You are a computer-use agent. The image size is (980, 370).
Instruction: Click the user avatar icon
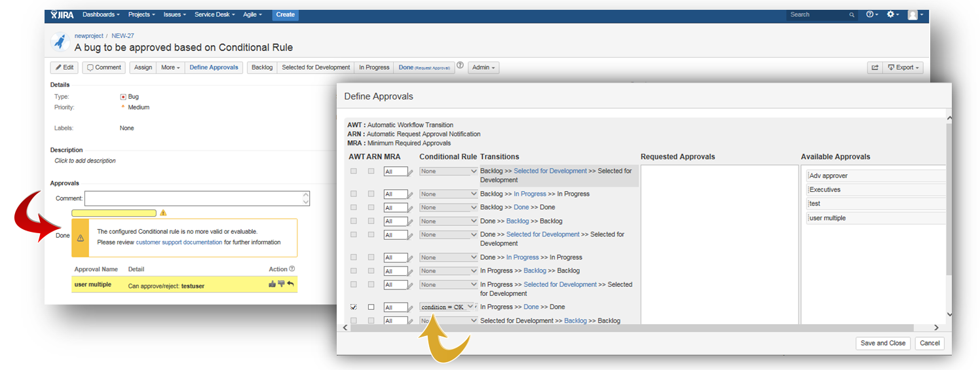click(x=913, y=14)
